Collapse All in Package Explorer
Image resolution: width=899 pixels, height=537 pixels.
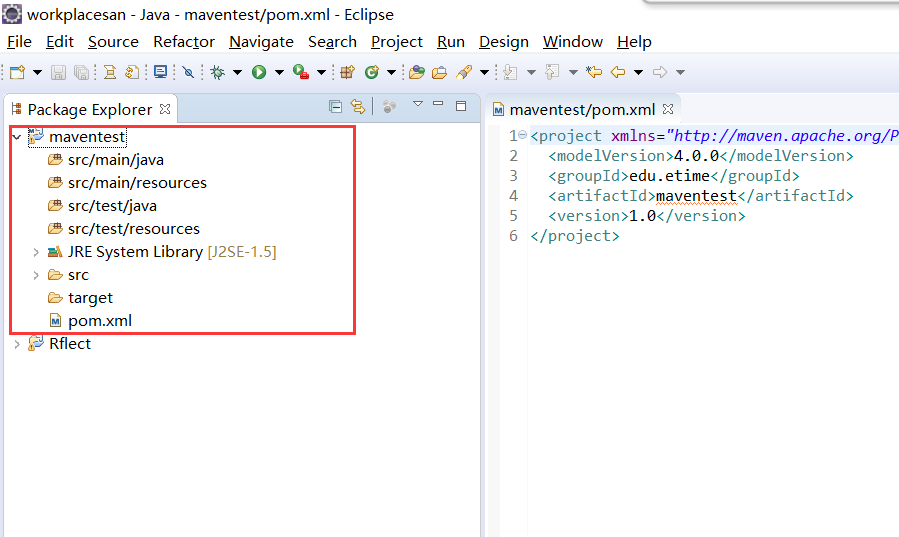pos(335,107)
